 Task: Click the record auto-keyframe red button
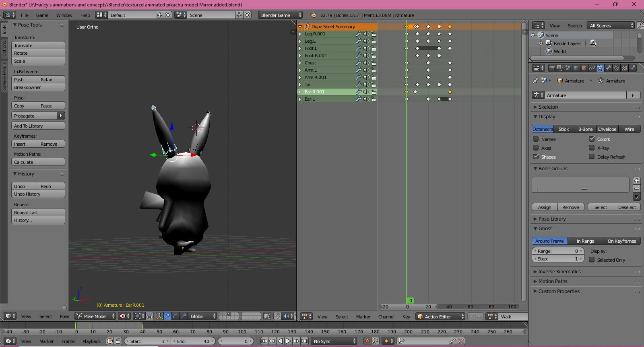pyautogui.click(x=367, y=341)
